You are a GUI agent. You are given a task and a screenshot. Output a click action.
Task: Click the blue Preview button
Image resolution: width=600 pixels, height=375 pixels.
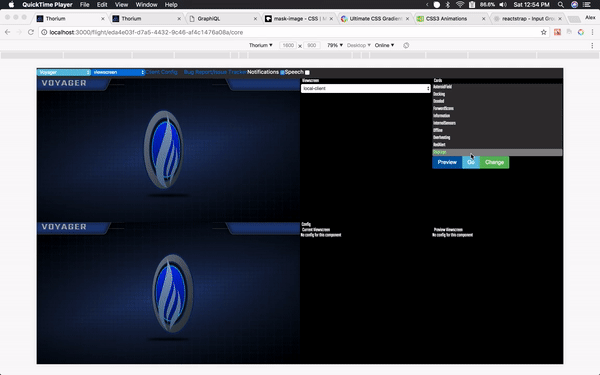pyautogui.click(x=447, y=162)
